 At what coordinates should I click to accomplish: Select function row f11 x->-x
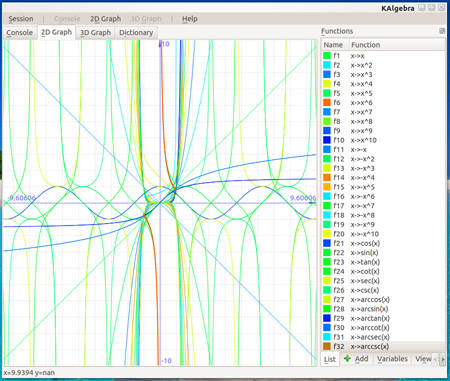pos(383,149)
